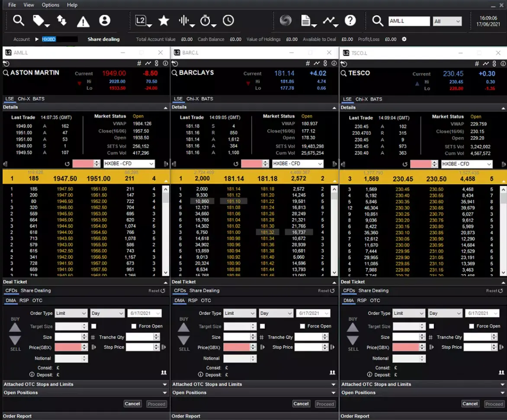Screen dimensions: 507x420
Task: Tick Force Open in Aston Martin ticket
Action: [x=134, y=326]
